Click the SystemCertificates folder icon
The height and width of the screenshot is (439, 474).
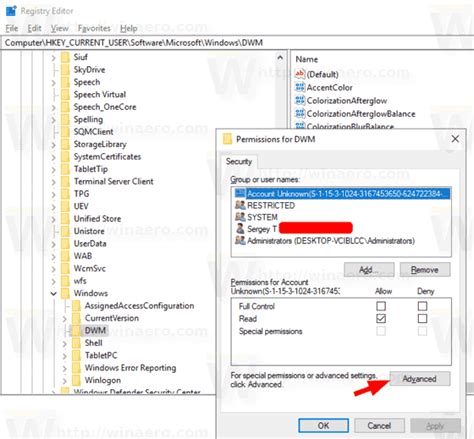[65, 156]
